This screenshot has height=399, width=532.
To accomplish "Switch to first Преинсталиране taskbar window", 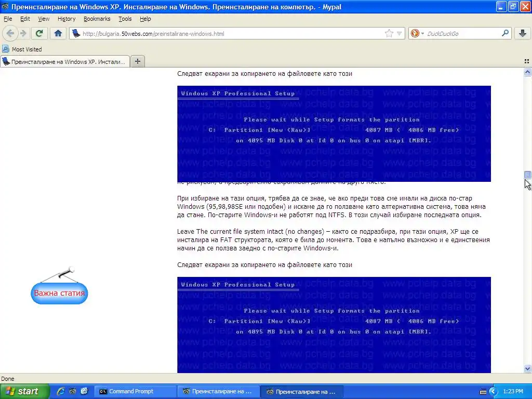I will (x=218, y=392).
